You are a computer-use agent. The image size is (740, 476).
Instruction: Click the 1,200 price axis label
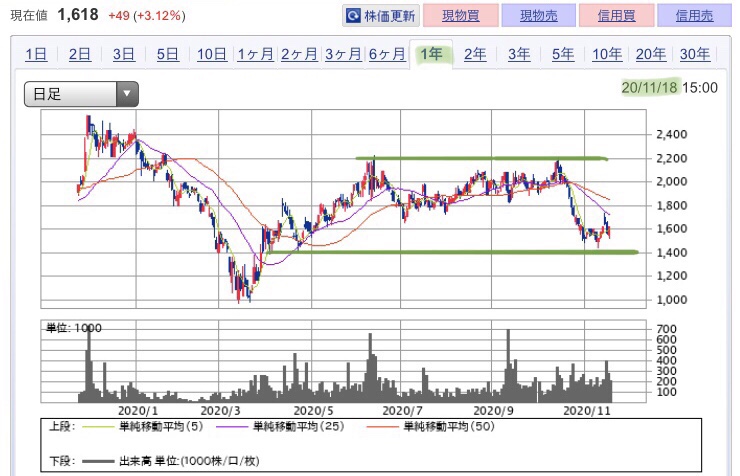672,276
